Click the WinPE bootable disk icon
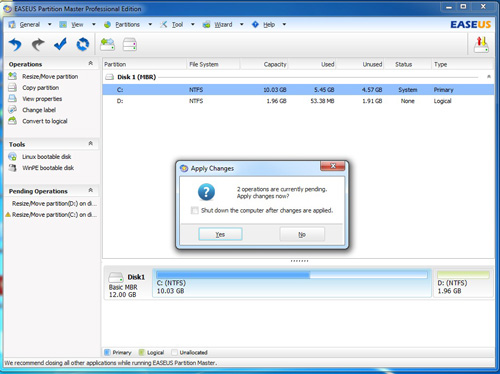The height and width of the screenshot is (374, 500). (x=12, y=168)
